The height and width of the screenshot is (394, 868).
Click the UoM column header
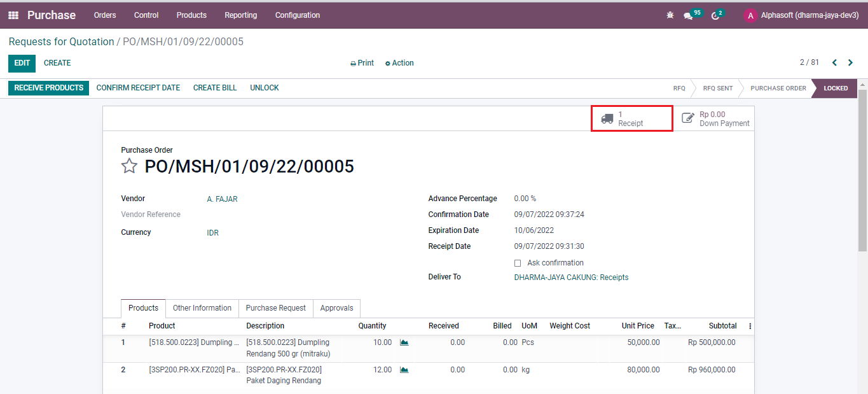(x=529, y=326)
